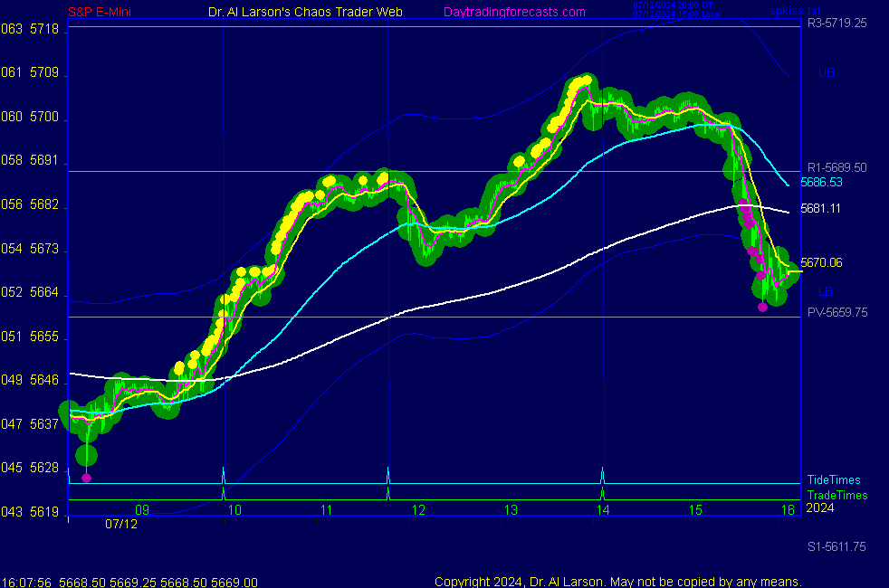Click the TradeTimes legend label
Viewport: 889px width, 588px height.
(837, 495)
